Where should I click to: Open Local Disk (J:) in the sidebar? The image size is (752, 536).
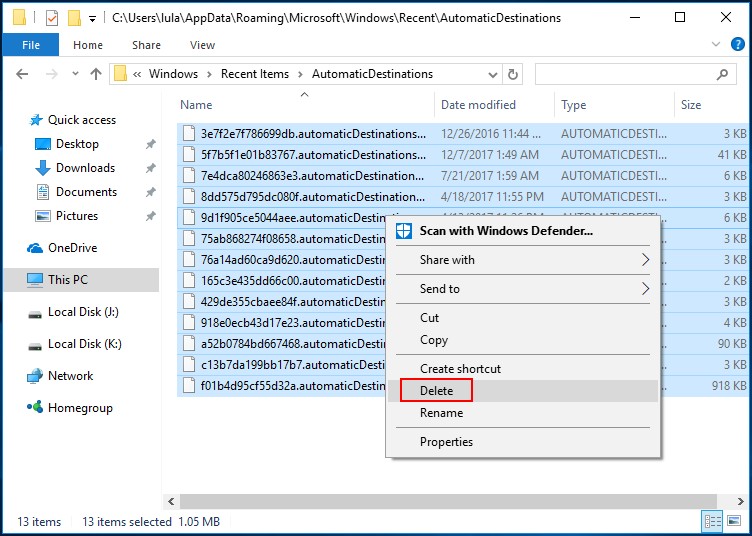point(82,312)
